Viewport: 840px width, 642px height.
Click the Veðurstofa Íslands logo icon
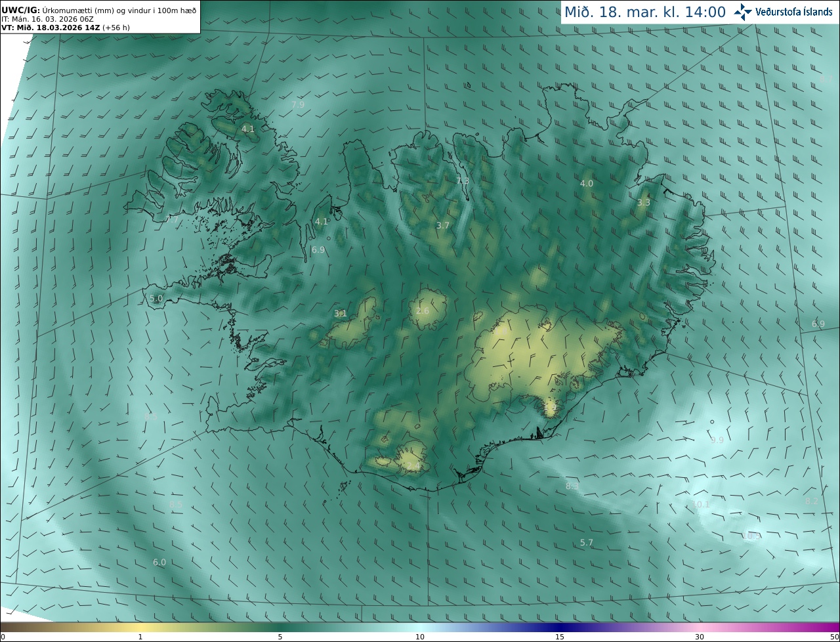coord(743,12)
